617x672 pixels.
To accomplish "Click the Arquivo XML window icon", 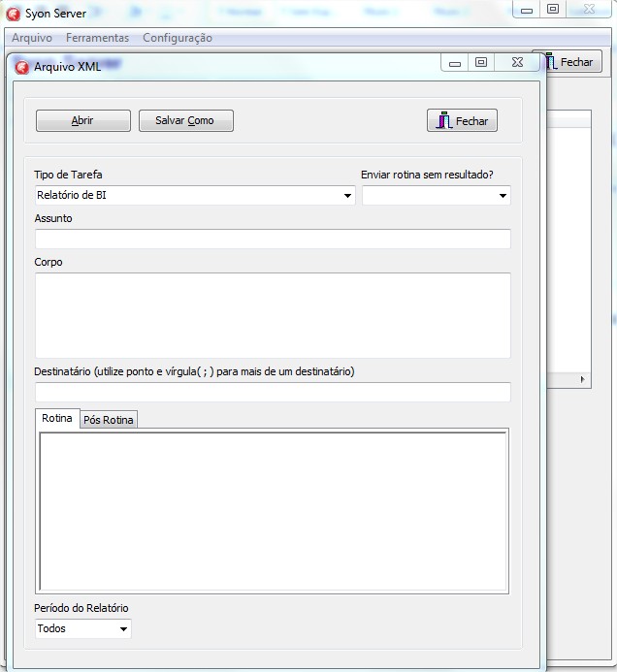I will [x=21, y=67].
